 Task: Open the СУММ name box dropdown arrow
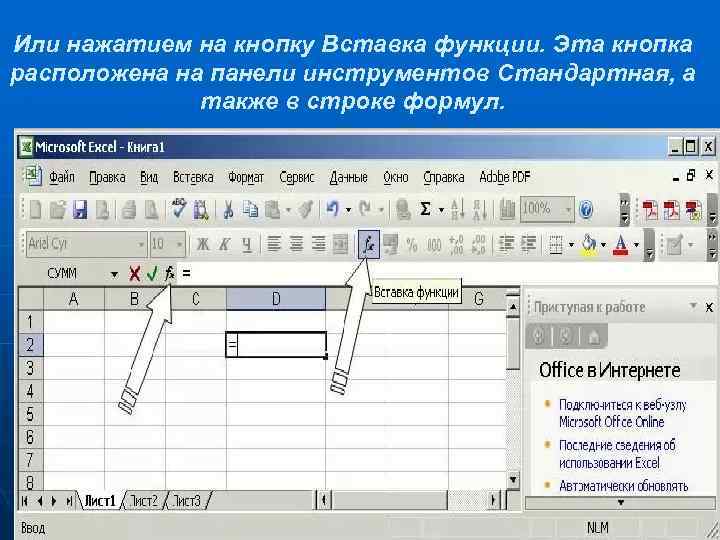click(x=114, y=275)
